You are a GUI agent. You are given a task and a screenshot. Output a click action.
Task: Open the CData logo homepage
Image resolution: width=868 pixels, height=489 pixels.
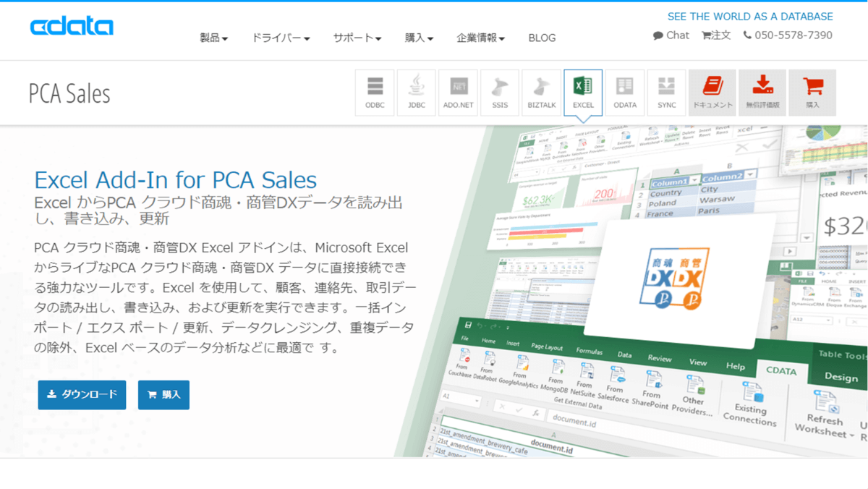tap(72, 27)
